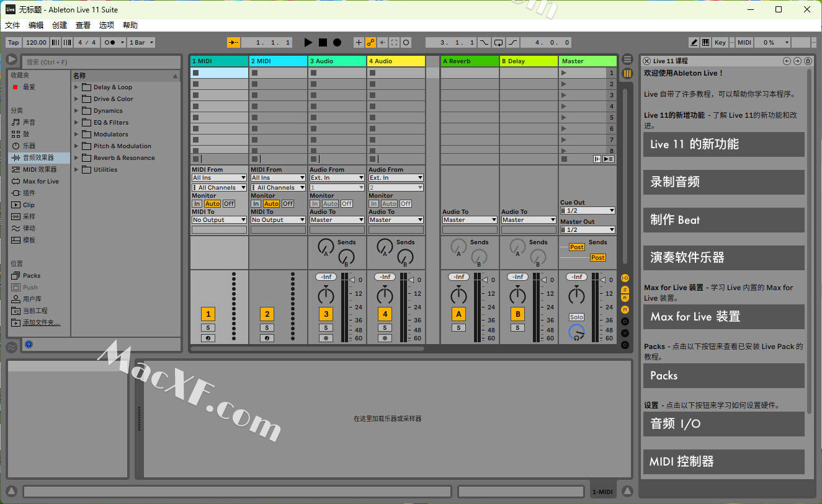This screenshot has height=504, width=822.
Task: Click the 120.00 tempo field
Action: pos(36,42)
